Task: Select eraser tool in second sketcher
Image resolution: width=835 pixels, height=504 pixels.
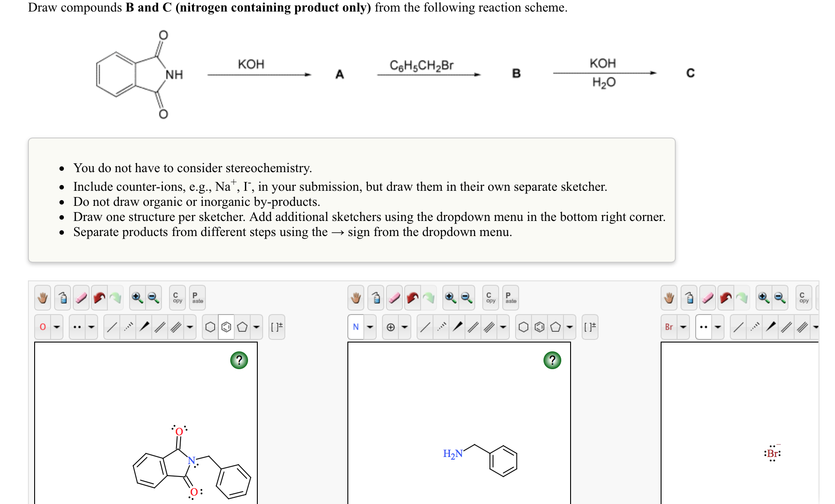Action: [394, 298]
